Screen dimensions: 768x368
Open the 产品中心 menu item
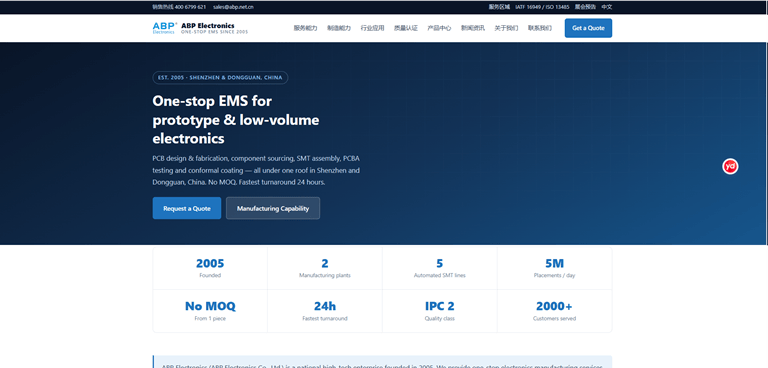[439, 28]
